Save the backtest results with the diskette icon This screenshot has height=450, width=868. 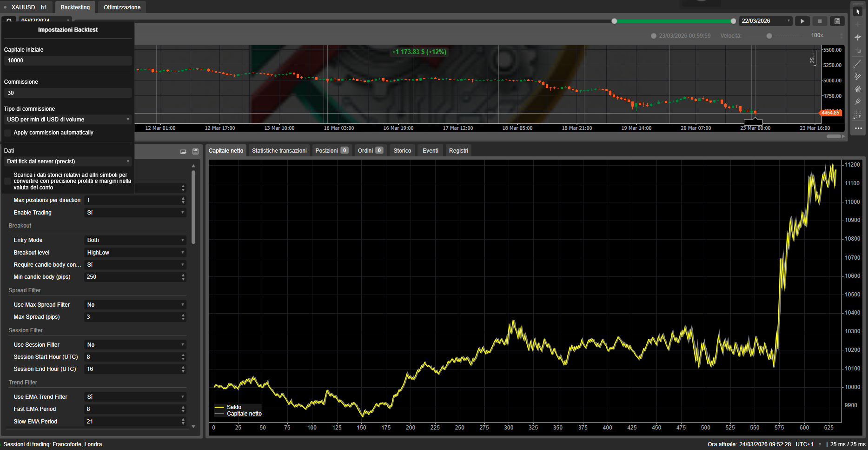click(837, 21)
